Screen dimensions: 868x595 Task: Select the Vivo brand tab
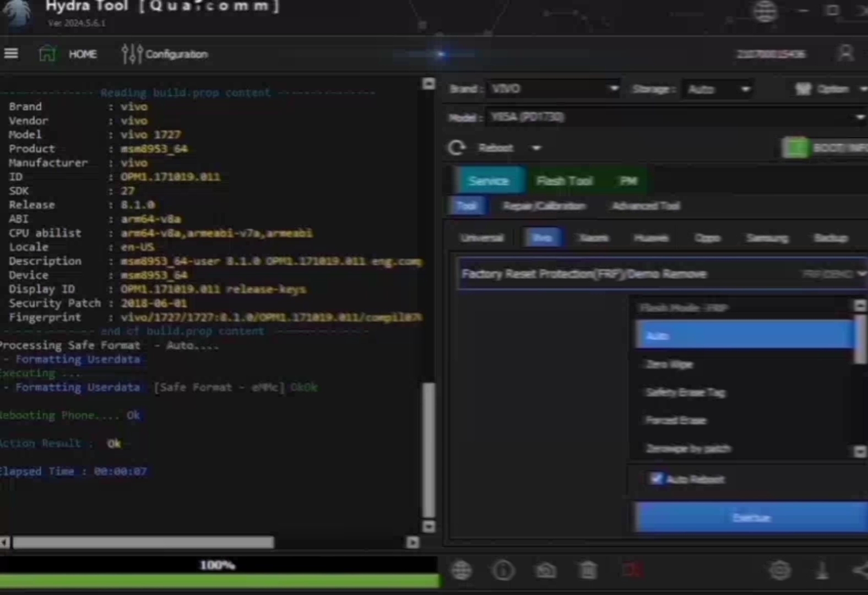pos(542,238)
